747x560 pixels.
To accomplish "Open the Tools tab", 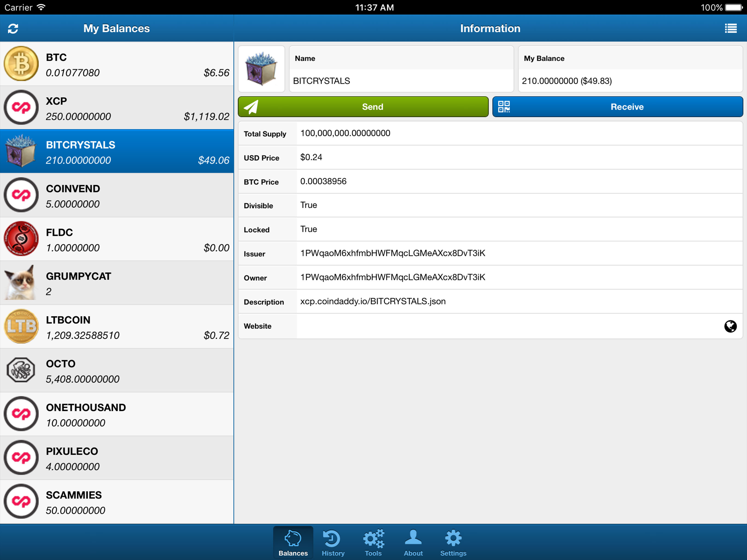I will point(373,542).
